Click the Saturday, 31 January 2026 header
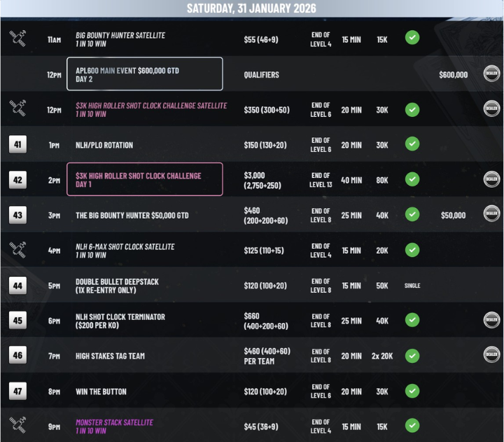Screen dimensions: 504x442 pyautogui.click(x=251, y=8)
